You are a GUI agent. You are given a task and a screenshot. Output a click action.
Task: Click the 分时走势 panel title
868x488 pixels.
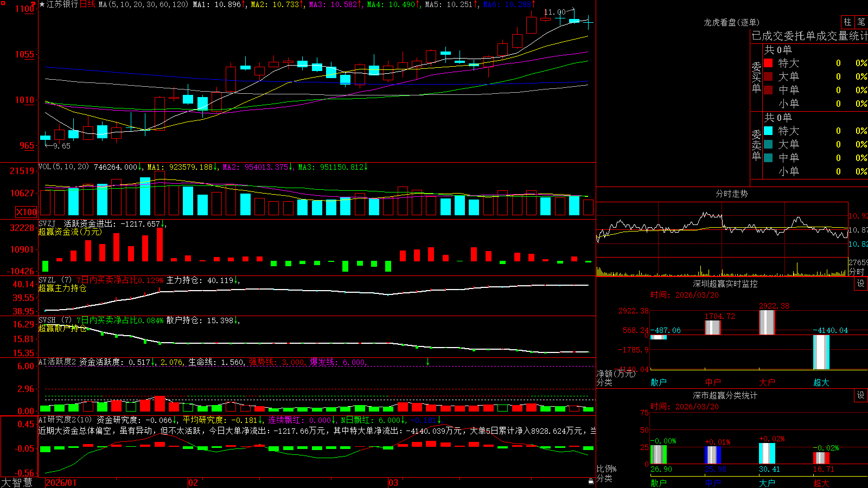tap(731, 194)
